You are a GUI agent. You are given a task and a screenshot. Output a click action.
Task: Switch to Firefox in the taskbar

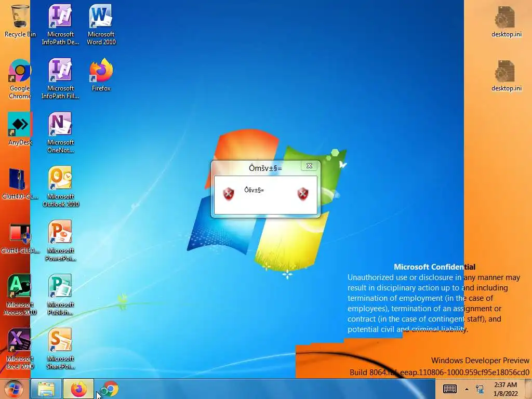click(78, 389)
